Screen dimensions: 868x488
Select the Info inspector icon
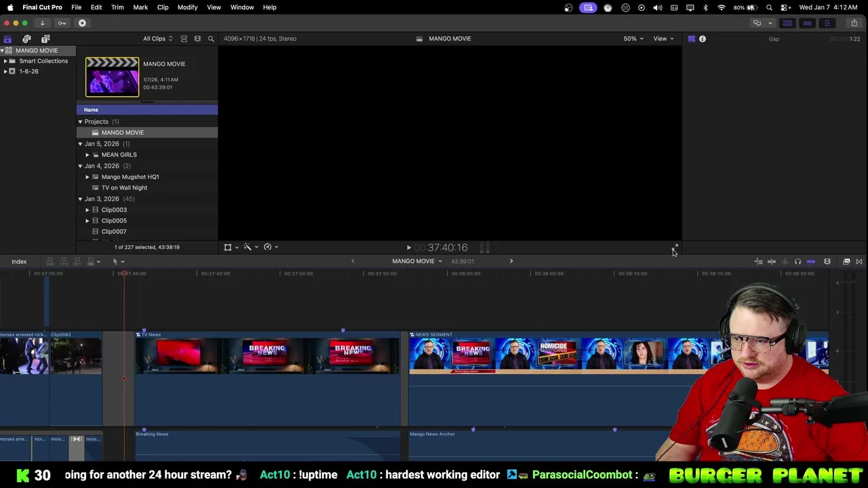[703, 39]
